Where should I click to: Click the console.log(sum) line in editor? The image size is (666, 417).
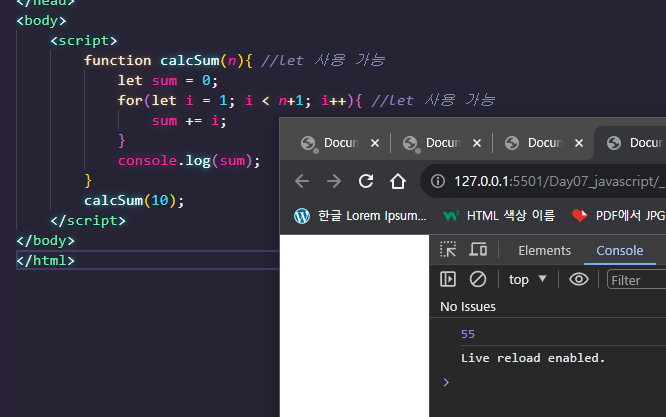pos(189,161)
